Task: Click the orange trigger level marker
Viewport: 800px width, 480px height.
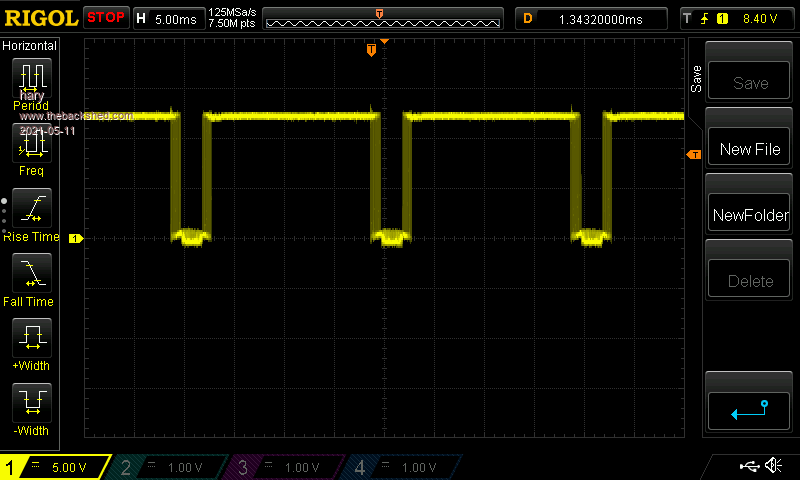Action: [x=693, y=154]
